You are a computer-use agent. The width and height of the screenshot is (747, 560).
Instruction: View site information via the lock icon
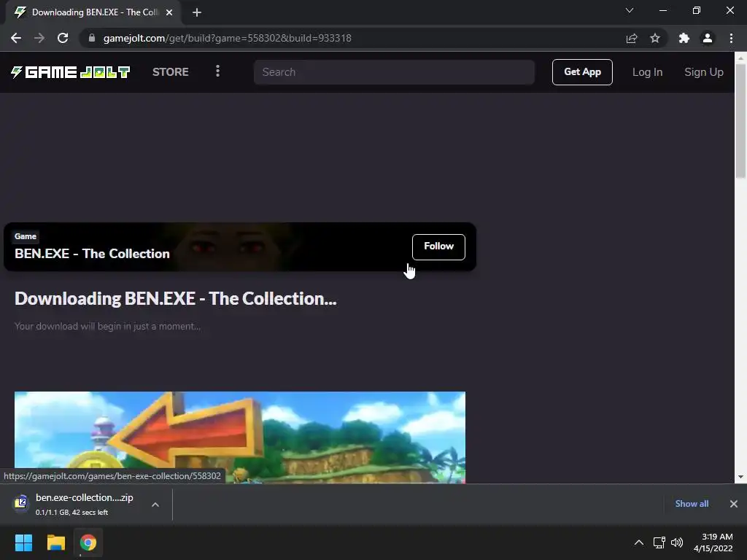tap(92, 38)
